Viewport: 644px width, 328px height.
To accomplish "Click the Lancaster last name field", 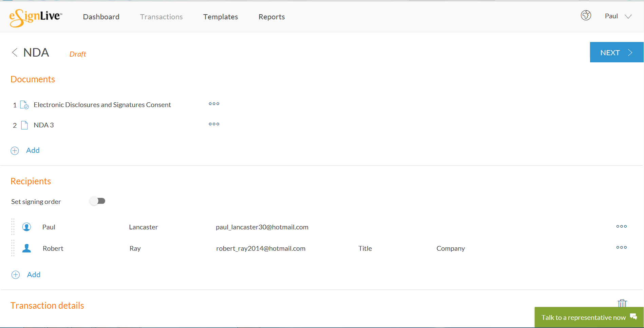I will click(144, 227).
